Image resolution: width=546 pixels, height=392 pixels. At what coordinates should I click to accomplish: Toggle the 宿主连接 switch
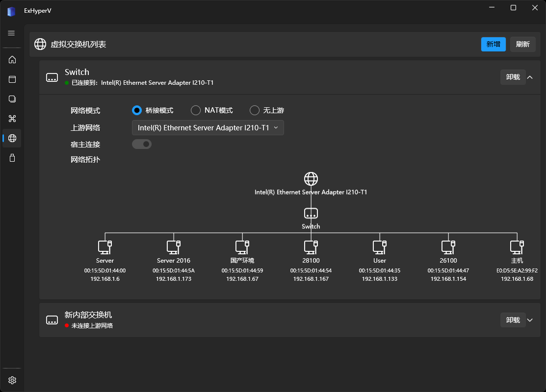(142, 144)
